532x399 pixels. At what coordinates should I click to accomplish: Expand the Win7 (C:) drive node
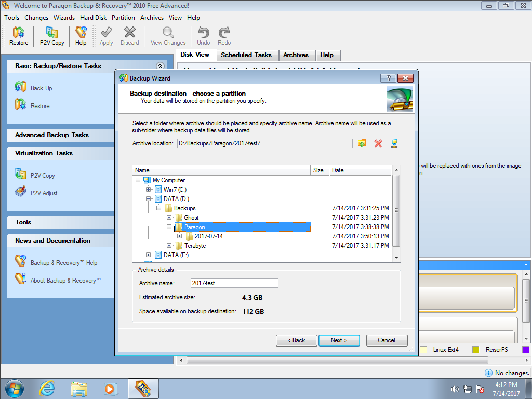pyautogui.click(x=149, y=190)
